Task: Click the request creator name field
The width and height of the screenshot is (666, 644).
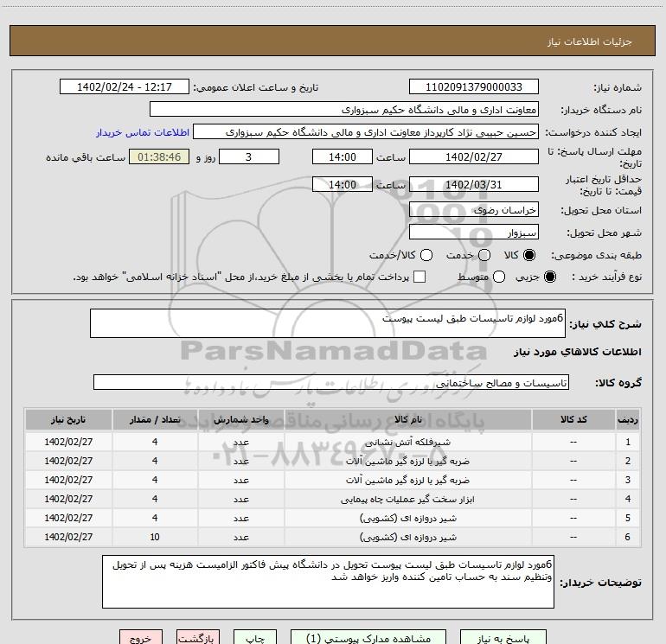Action: coord(366,132)
